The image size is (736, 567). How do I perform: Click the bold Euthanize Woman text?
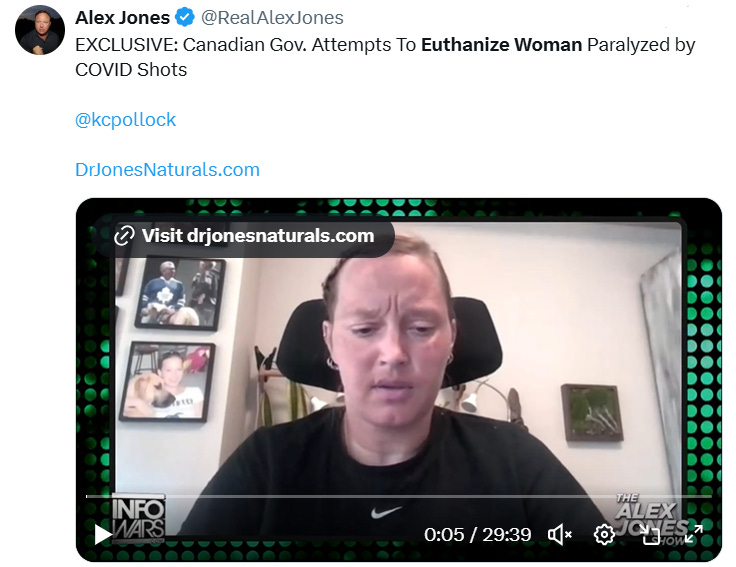[501, 45]
